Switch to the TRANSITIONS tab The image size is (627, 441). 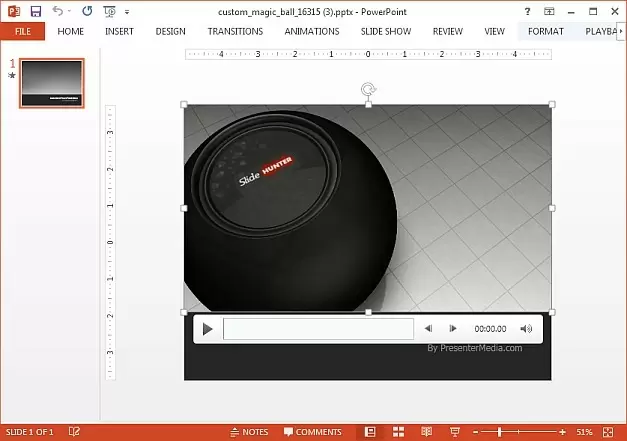235,31
